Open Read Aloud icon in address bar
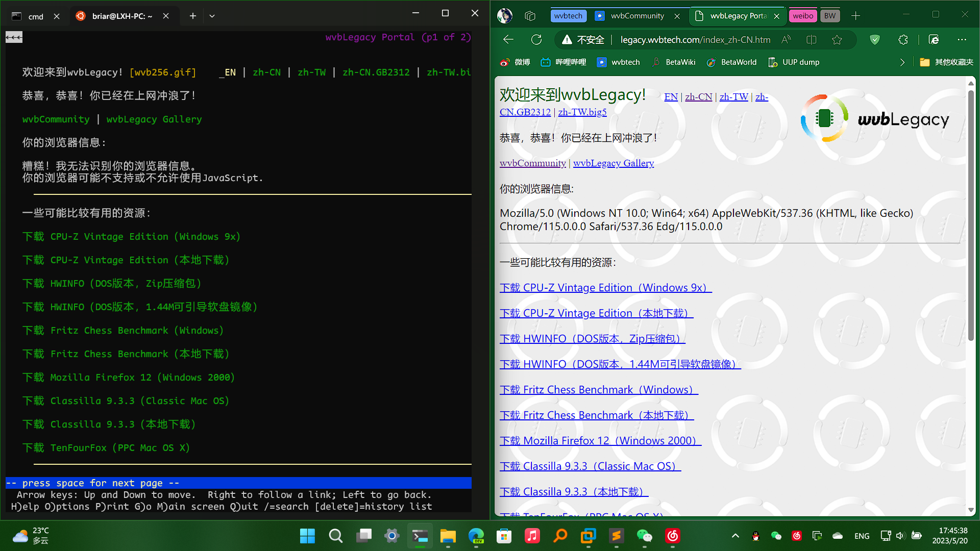980x551 pixels. point(787,39)
